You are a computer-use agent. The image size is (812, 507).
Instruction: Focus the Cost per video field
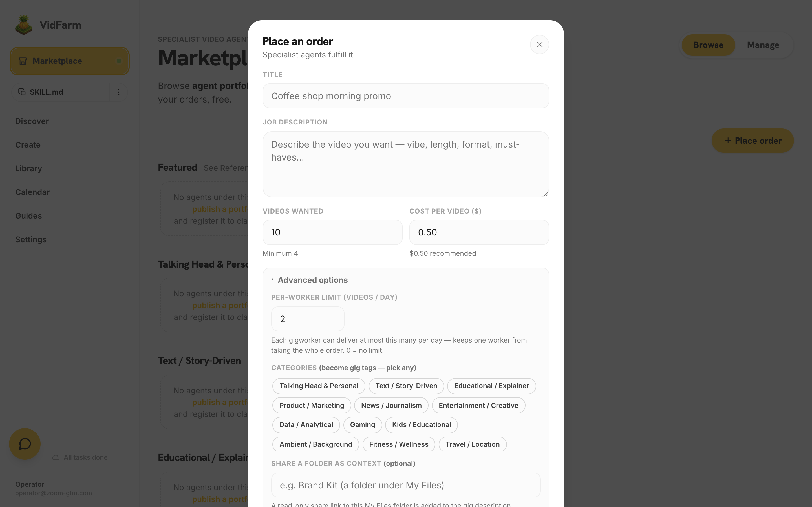pyautogui.click(x=479, y=232)
